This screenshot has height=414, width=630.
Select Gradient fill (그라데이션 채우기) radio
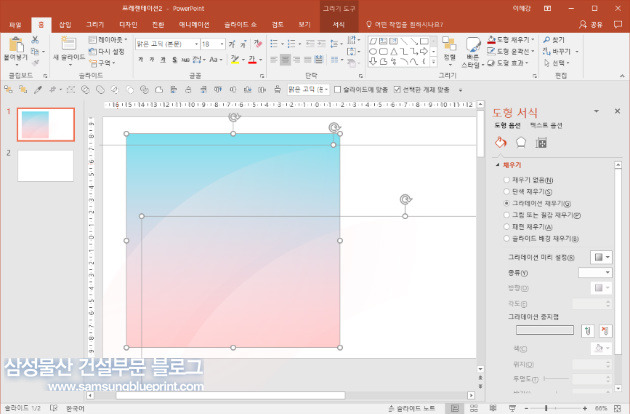[x=506, y=203]
